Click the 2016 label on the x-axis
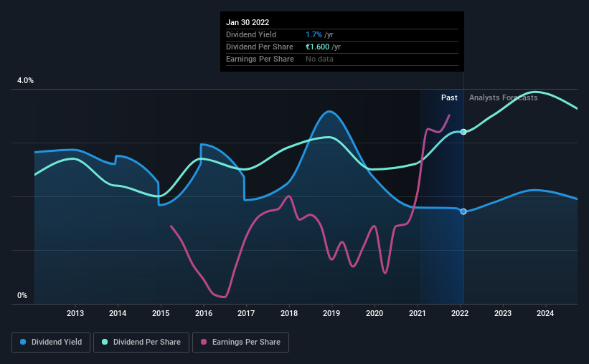Screen dimensions: 589x364 coord(204,313)
